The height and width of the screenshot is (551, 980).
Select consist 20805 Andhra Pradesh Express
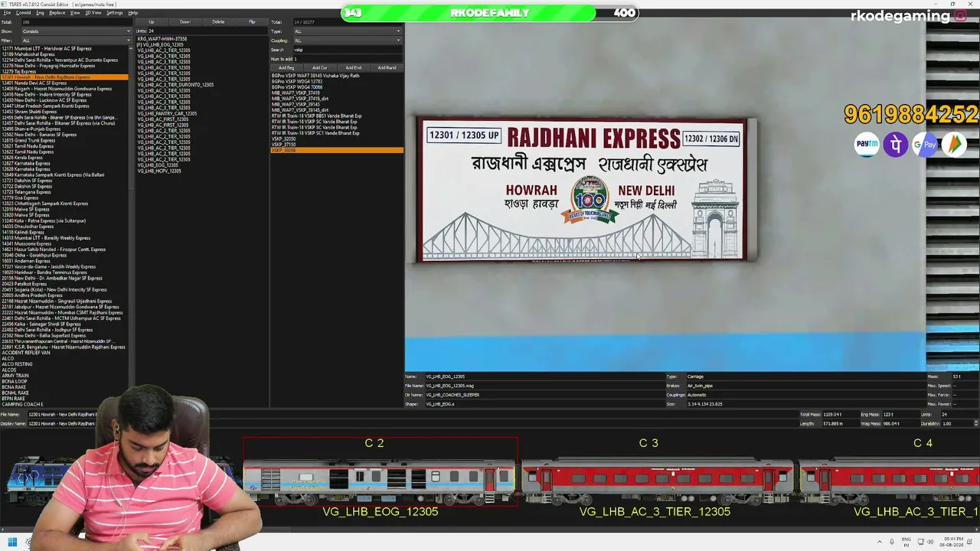pyautogui.click(x=32, y=295)
